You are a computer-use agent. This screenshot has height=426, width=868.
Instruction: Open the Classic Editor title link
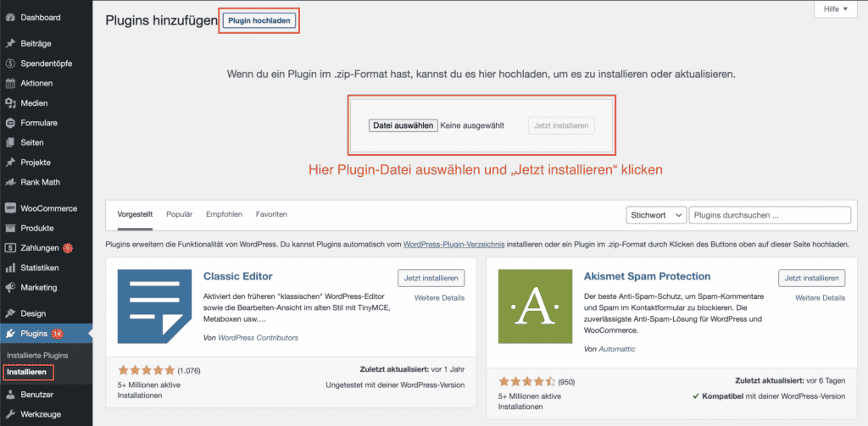pos(238,276)
